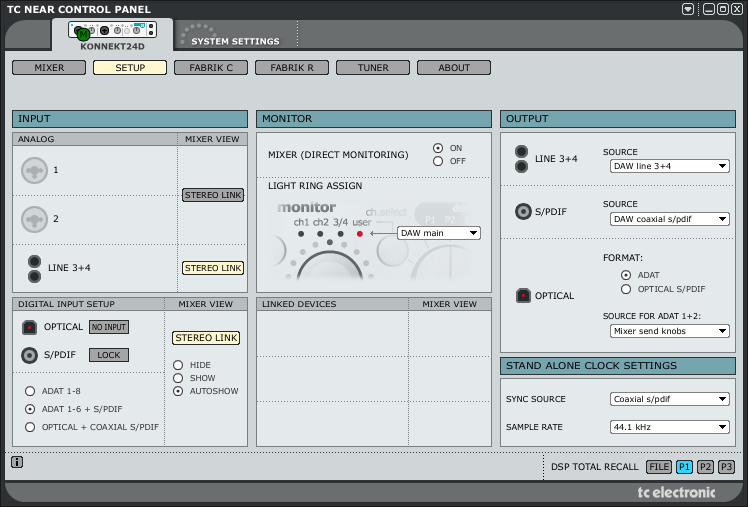This screenshot has width=748, height=507.
Task: Select the SHOW mixer view option
Action: [x=178, y=378]
